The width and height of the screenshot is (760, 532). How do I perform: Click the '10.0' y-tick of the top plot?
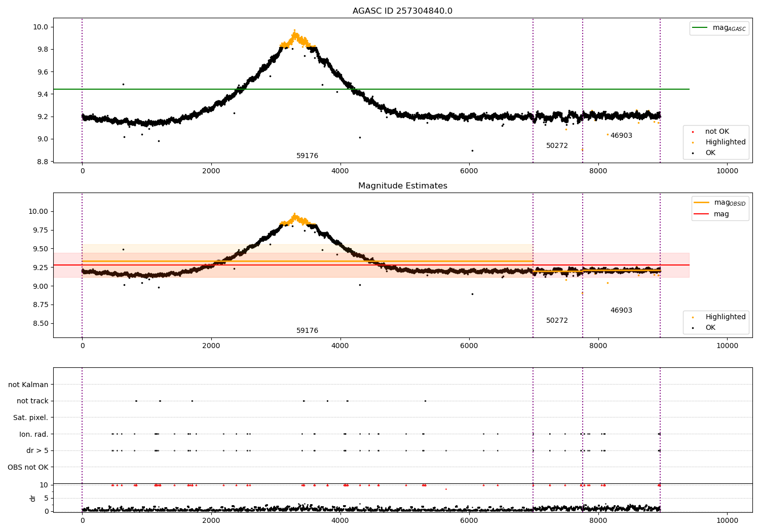[x=40, y=27]
